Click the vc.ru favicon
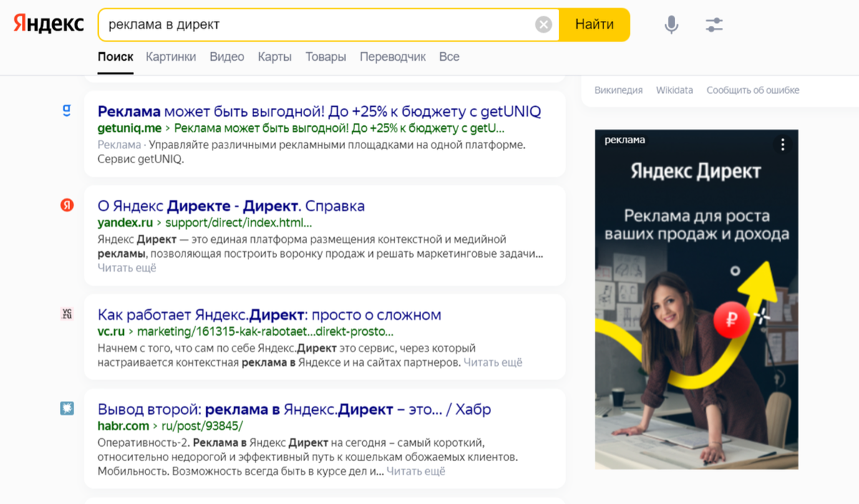This screenshot has width=859, height=504. click(x=67, y=314)
